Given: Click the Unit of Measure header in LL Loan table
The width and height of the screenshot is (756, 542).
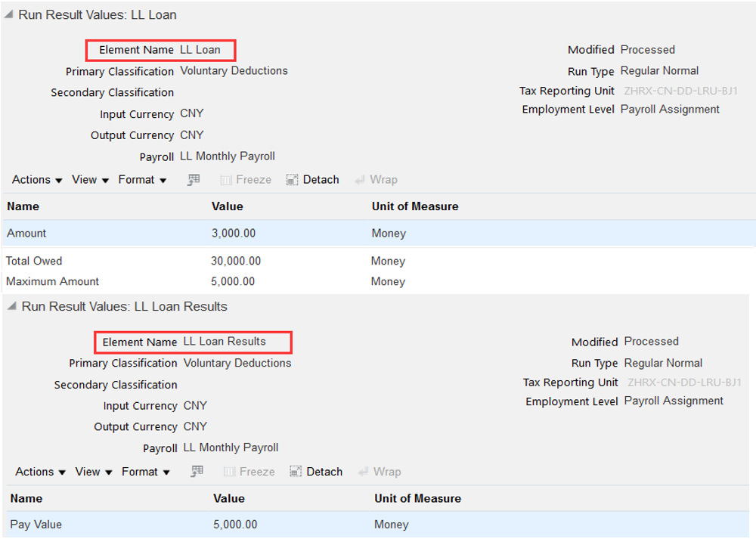Looking at the screenshot, I should 415,206.
